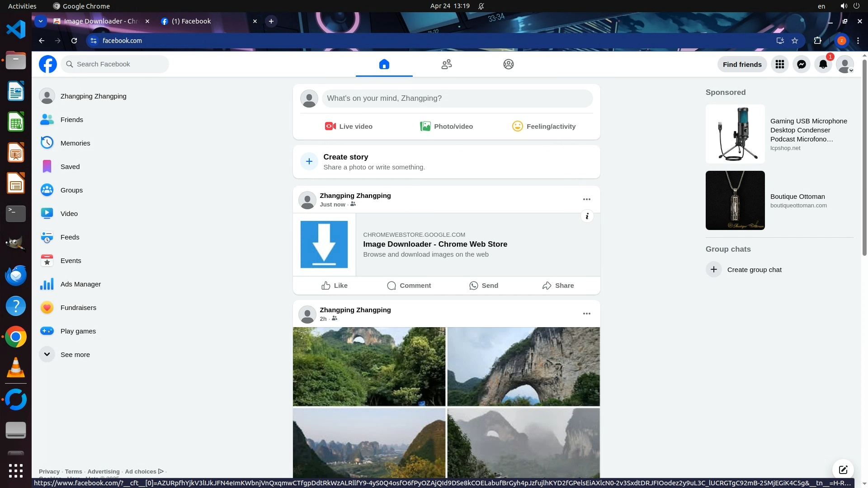Select the Home tab in Facebook navigation

[x=384, y=64]
